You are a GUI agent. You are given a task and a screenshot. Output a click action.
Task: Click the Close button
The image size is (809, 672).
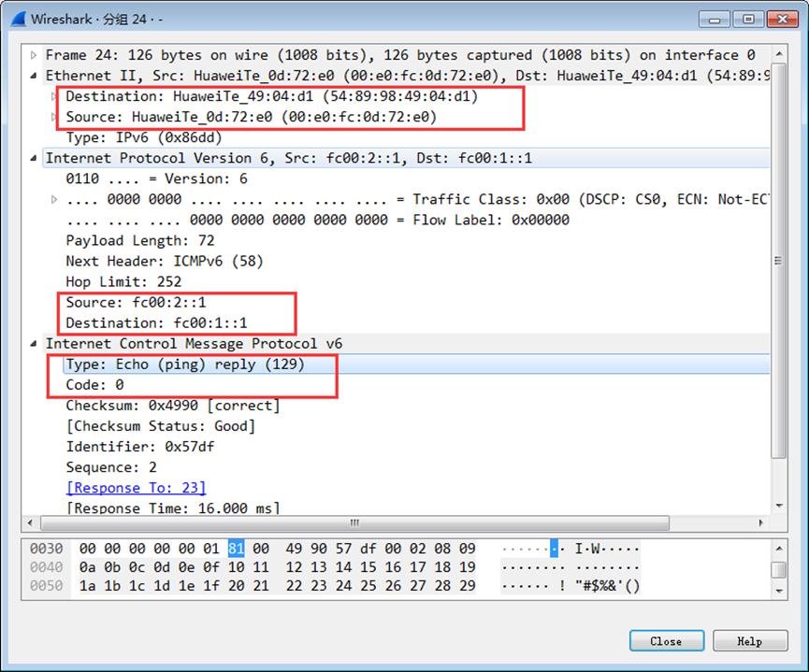click(x=667, y=641)
